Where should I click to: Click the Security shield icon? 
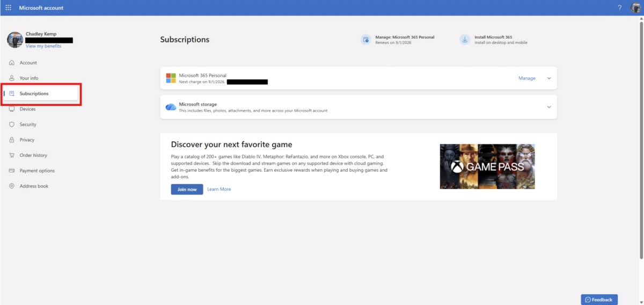pyautogui.click(x=12, y=124)
